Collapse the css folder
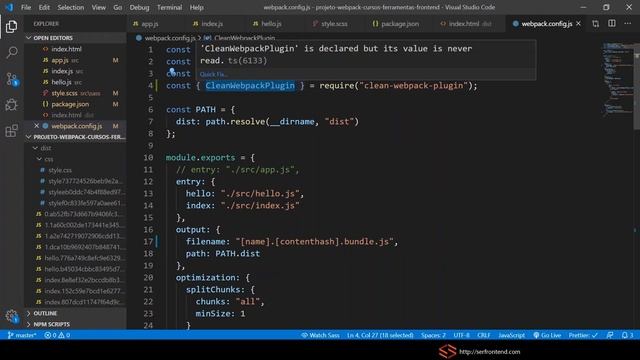Viewport: 640px width, 360px height. pyautogui.click(x=75, y=159)
